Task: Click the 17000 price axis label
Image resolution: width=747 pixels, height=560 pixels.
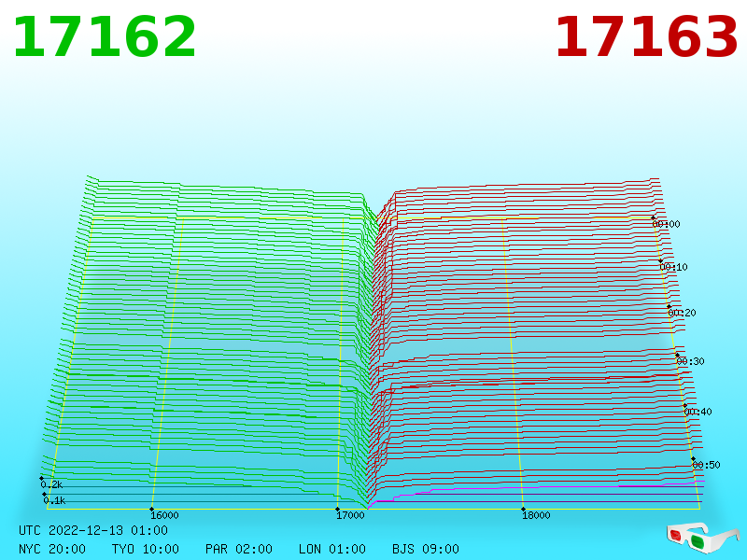Action: tap(350, 515)
